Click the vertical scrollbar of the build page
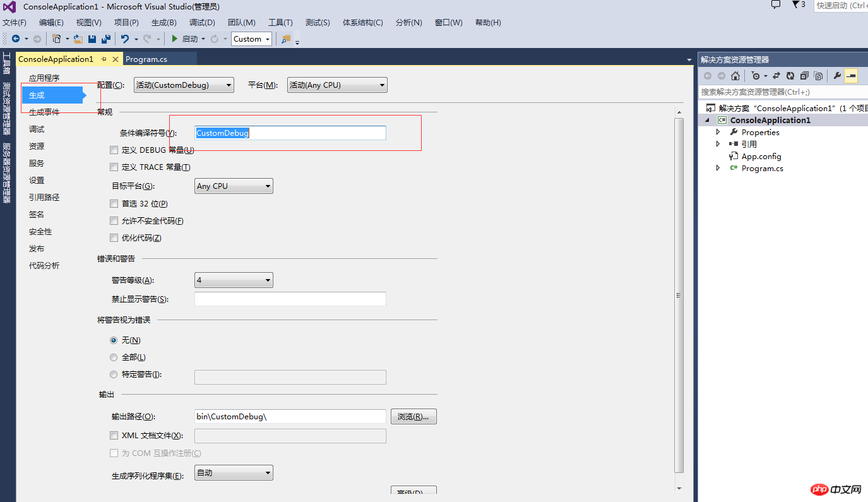The width and height of the screenshot is (868, 502). click(679, 295)
